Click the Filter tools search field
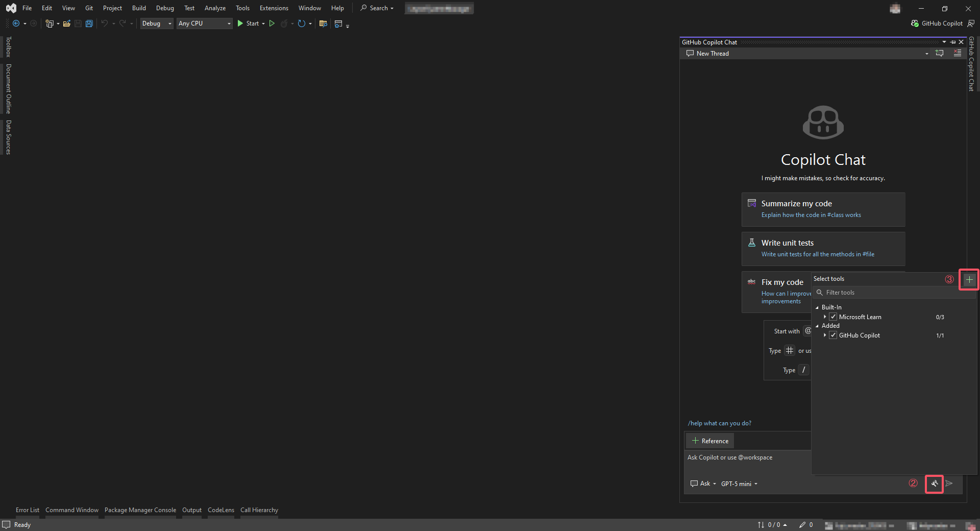 click(894, 293)
